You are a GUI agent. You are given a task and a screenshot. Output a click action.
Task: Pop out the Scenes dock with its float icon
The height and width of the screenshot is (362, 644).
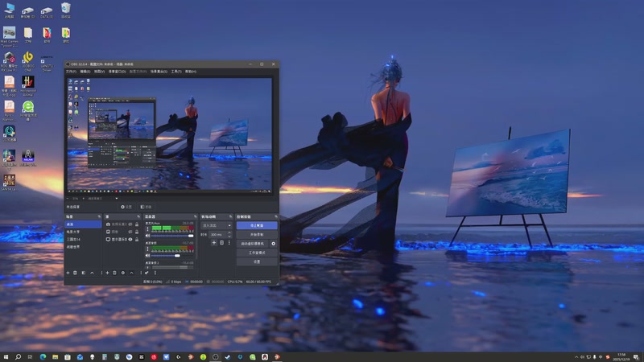tap(99, 216)
